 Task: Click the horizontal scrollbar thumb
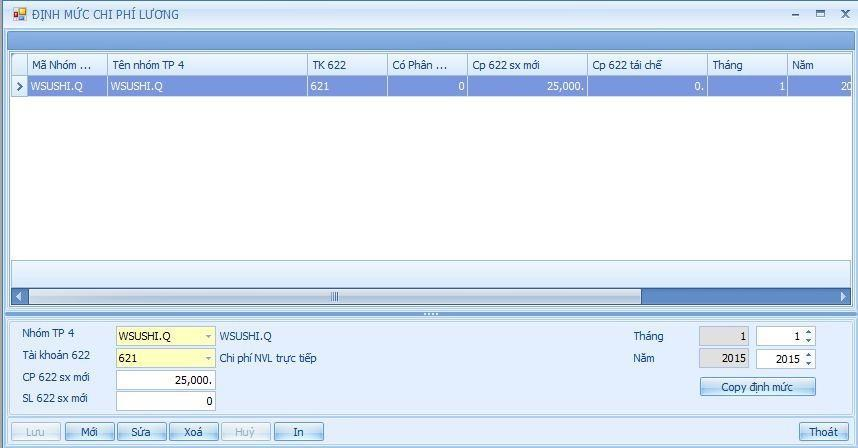[x=334, y=296]
